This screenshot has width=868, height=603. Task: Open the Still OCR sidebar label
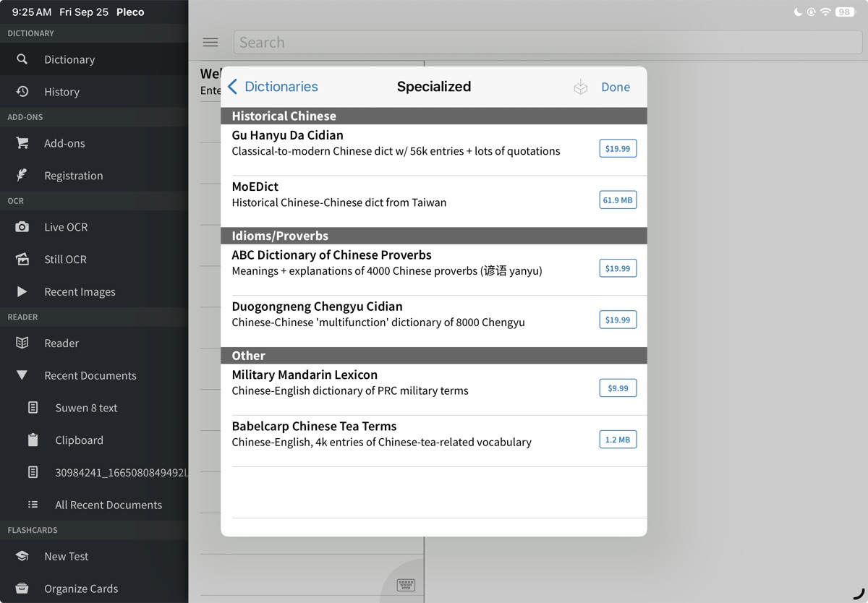(x=65, y=259)
